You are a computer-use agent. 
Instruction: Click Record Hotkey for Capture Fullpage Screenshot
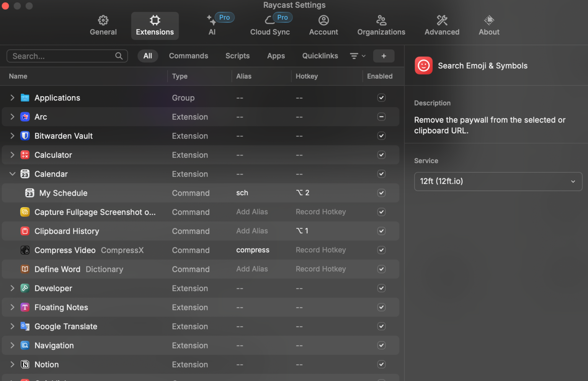[x=320, y=212]
